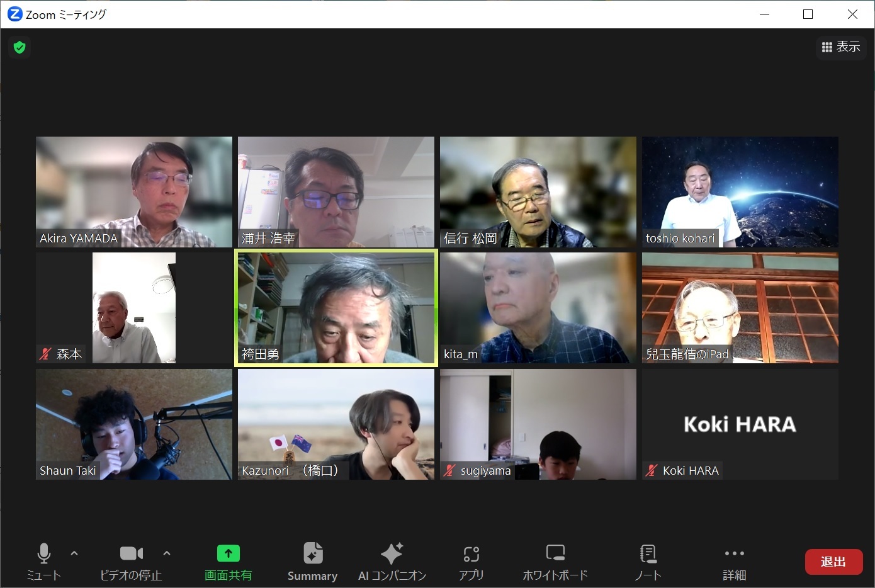The image size is (875, 588).
Task: Open Notes (ノート)
Action: 648,561
